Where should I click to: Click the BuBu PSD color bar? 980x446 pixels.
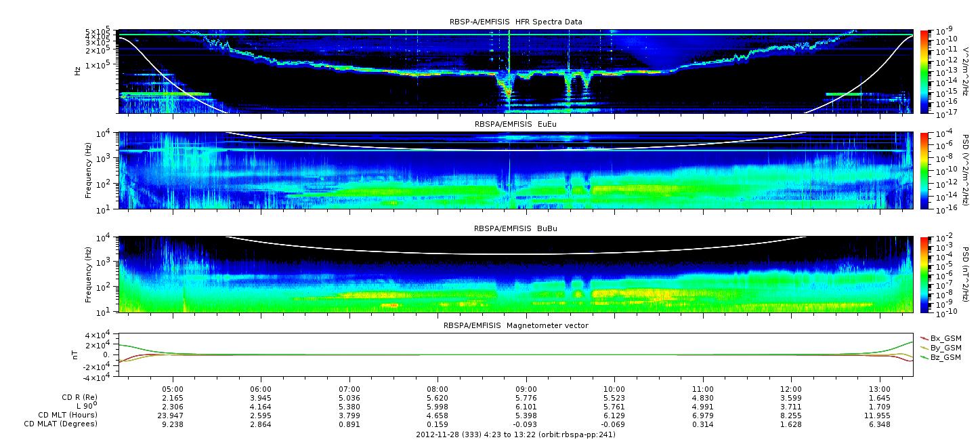point(924,274)
